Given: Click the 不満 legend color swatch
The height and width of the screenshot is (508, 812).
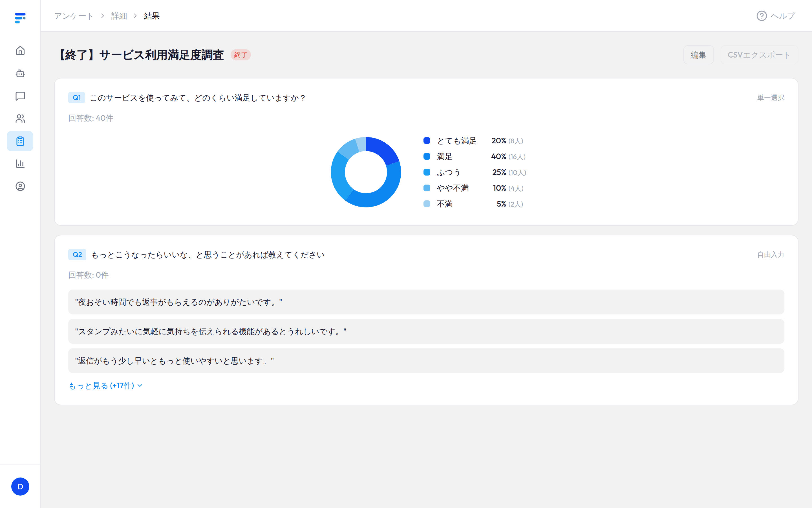Looking at the screenshot, I should pyautogui.click(x=427, y=204).
